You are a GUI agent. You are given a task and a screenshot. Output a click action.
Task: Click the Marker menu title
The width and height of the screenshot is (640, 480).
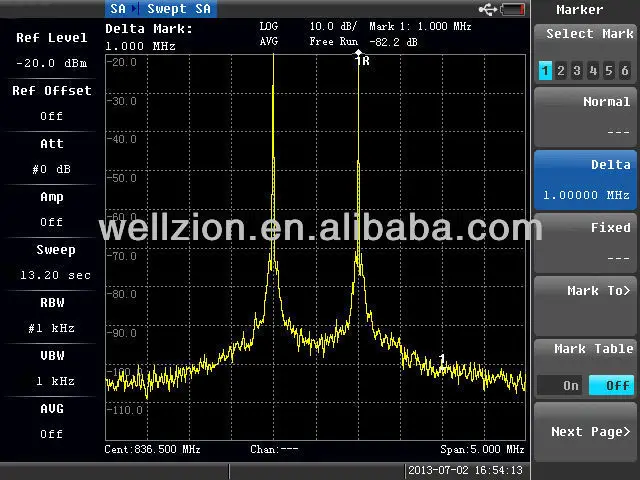click(580, 9)
